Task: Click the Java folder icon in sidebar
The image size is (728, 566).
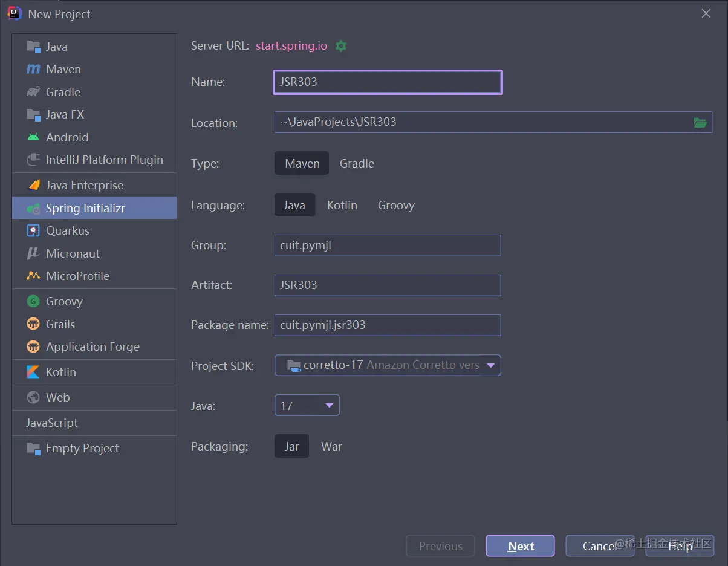Action: pyautogui.click(x=33, y=47)
